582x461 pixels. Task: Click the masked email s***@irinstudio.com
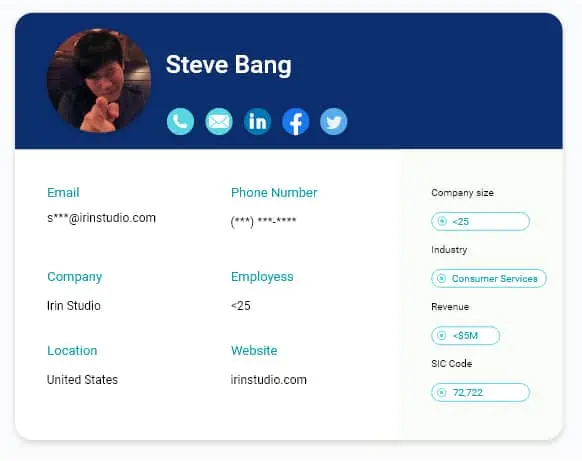pos(101,218)
